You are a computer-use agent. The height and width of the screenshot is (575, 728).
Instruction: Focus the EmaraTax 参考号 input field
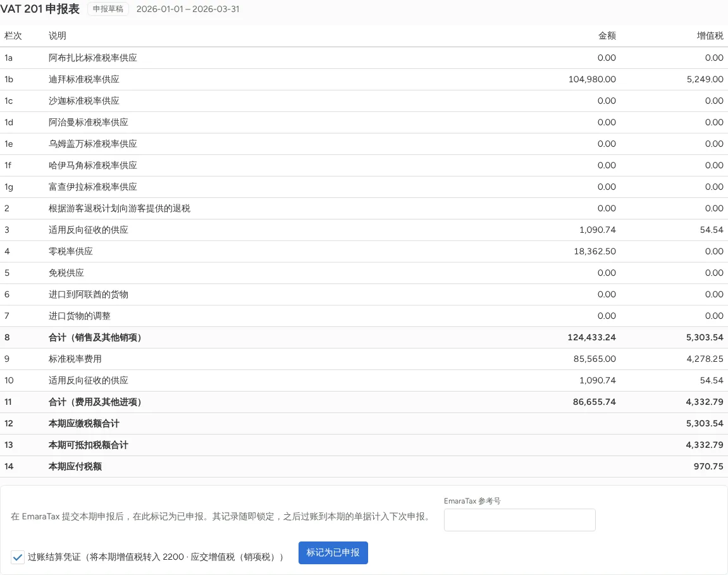[x=519, y=520]
